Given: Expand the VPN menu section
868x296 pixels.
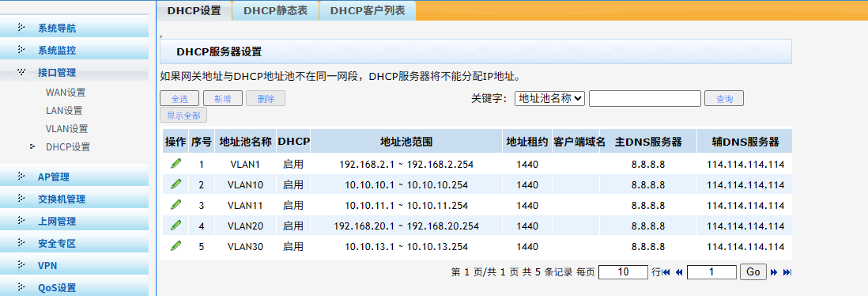Looking at the screenshot, I should [74, 265].
